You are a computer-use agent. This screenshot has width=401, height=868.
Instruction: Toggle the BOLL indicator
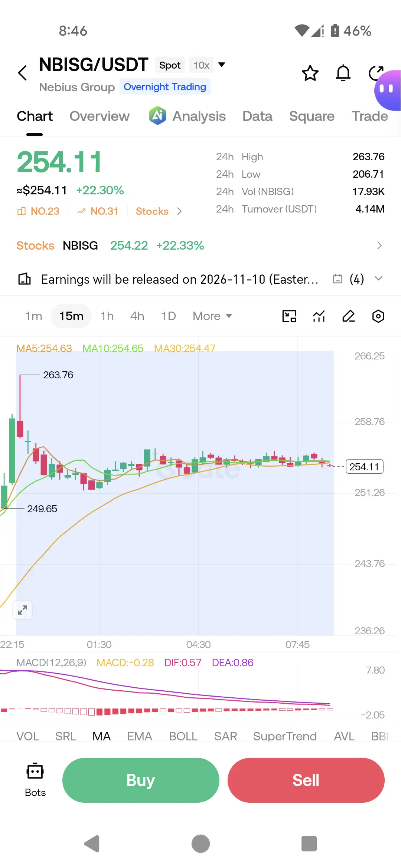(x=183, y=736)
